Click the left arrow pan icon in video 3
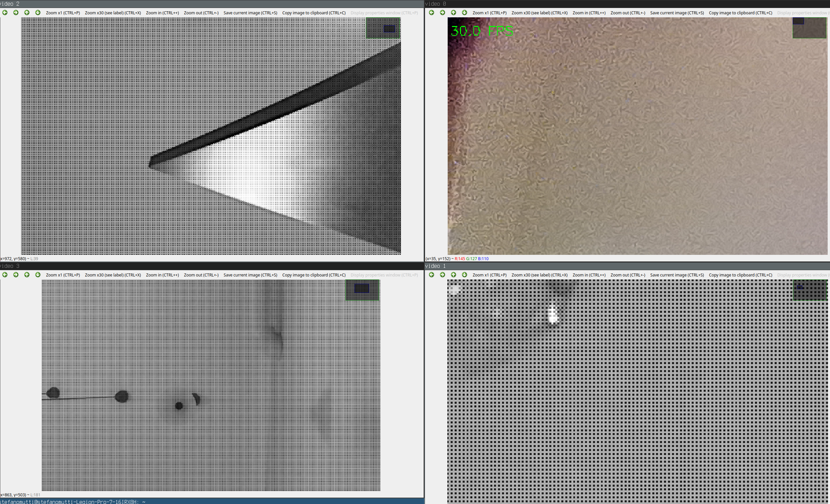The image size is (830, 504). coord(5,275)
